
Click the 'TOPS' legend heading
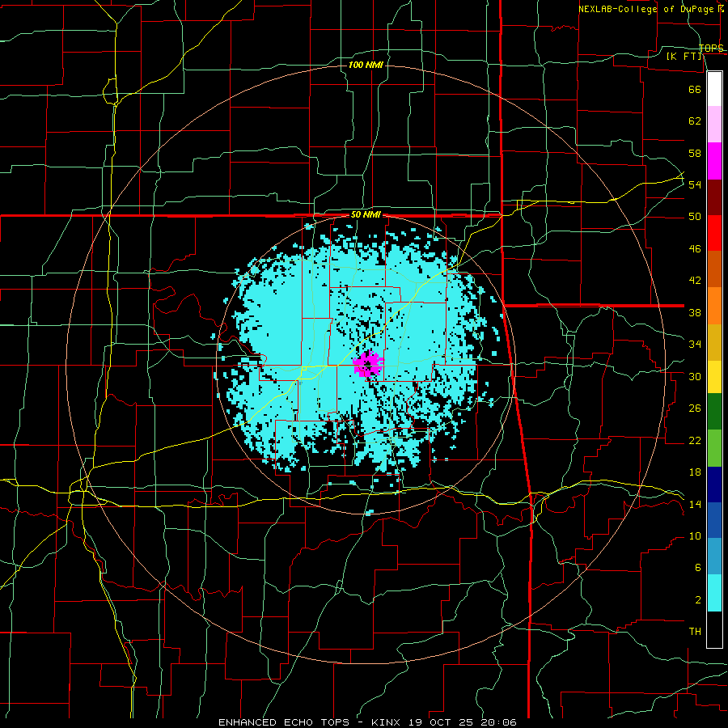(711, 48)
